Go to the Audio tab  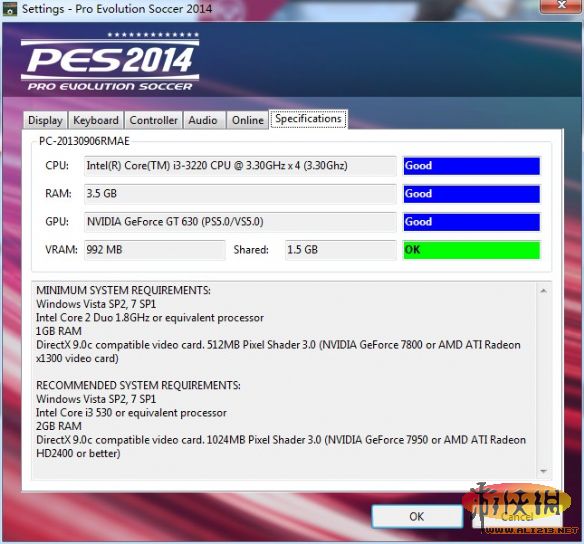(203, 120)
